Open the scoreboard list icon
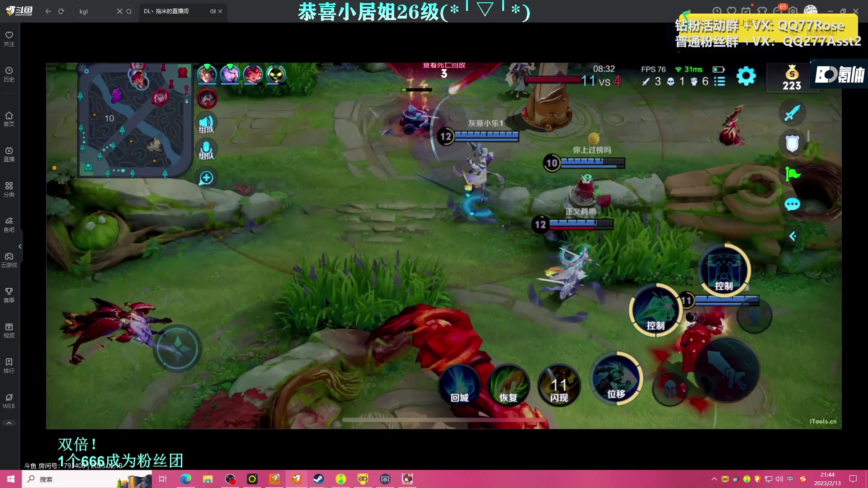868x488 pixels. [719, 81]
